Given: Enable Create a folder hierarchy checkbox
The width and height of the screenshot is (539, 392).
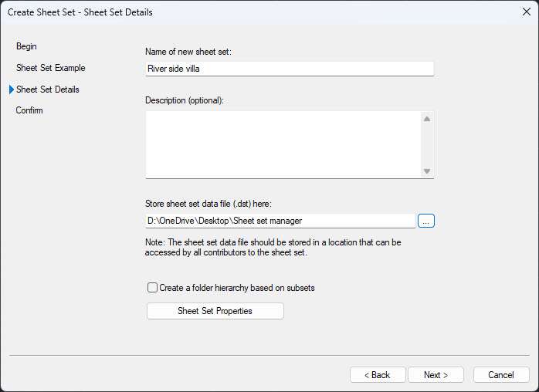Looking at the screenshot, I should [x=152, y=288].
